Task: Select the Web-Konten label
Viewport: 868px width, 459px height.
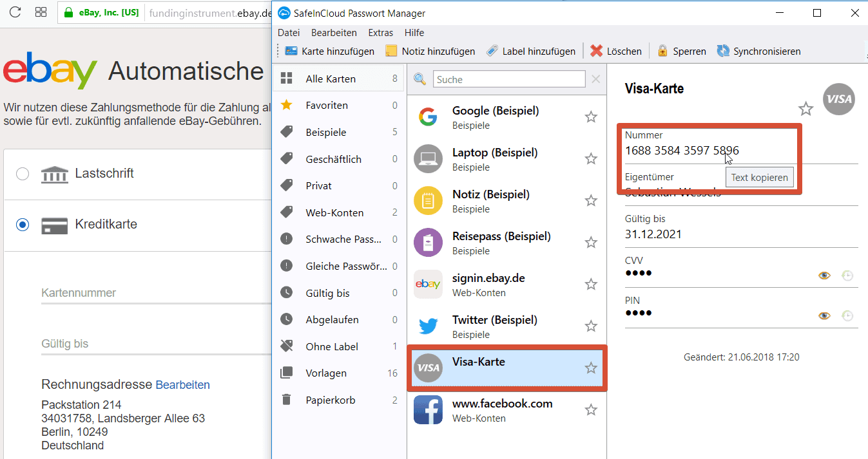Action: [339, 212]
